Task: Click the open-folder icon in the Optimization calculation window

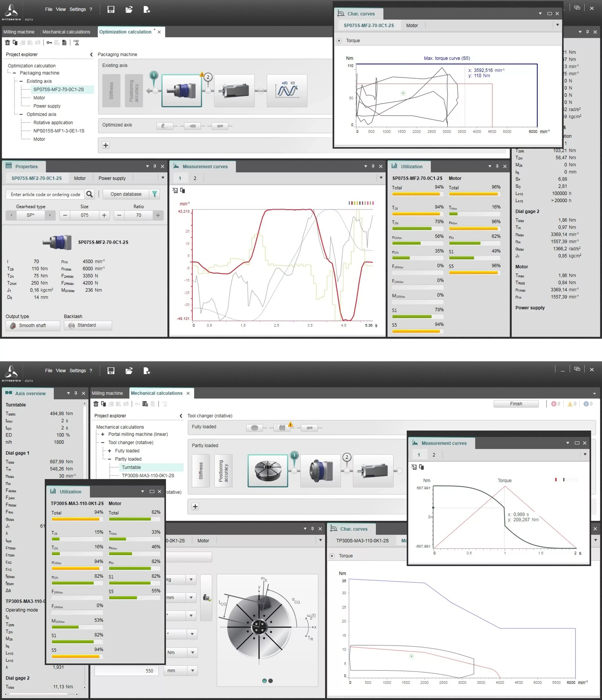Action: point(129,9)
